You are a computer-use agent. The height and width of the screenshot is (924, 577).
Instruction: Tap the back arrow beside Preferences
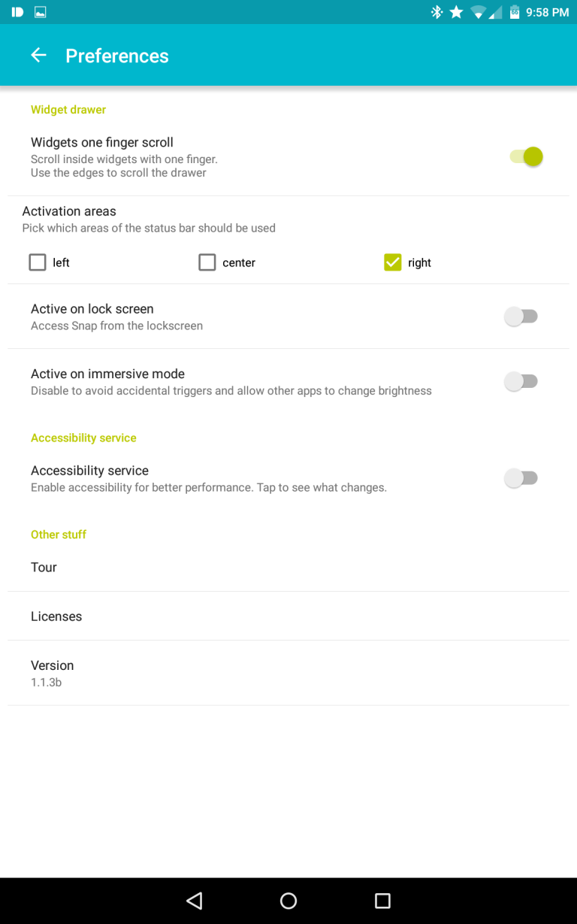tap(38, 55)
